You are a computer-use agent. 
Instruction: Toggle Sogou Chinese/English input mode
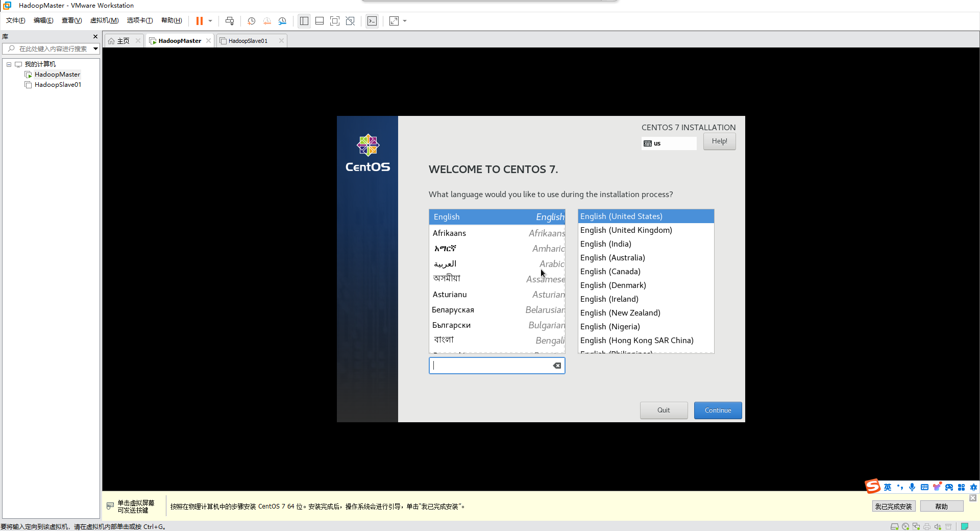(888, 487)
